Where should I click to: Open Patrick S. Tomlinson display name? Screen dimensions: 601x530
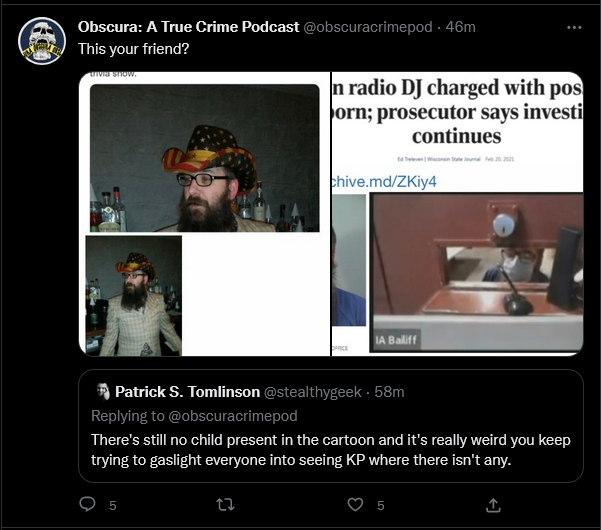click(187, 392)
